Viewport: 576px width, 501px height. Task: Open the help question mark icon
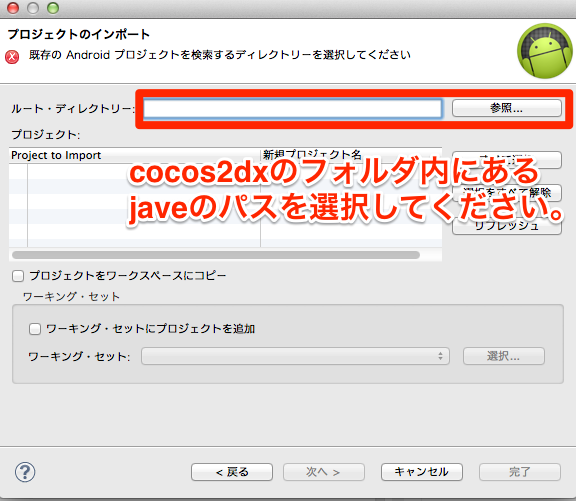(25, 472)
